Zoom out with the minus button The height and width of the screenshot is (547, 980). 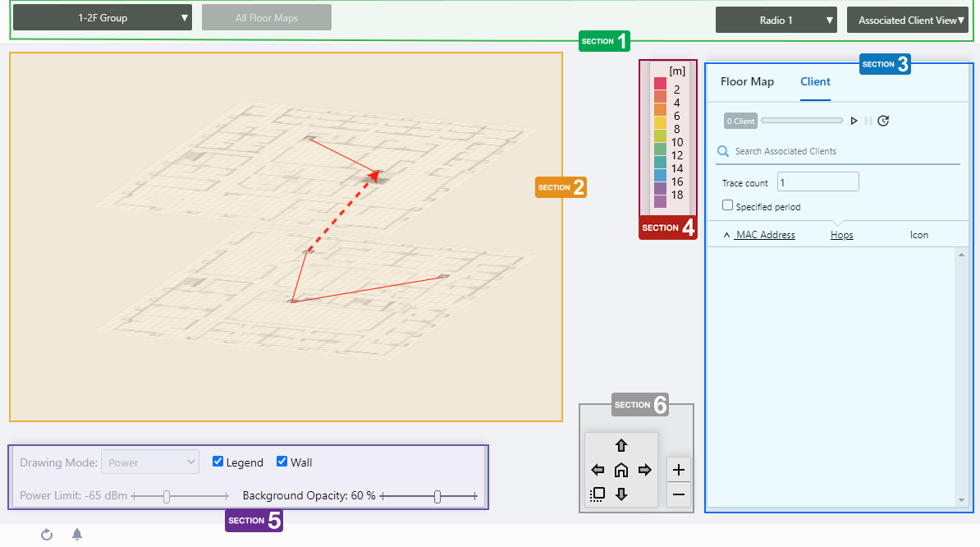click(679, 494)
